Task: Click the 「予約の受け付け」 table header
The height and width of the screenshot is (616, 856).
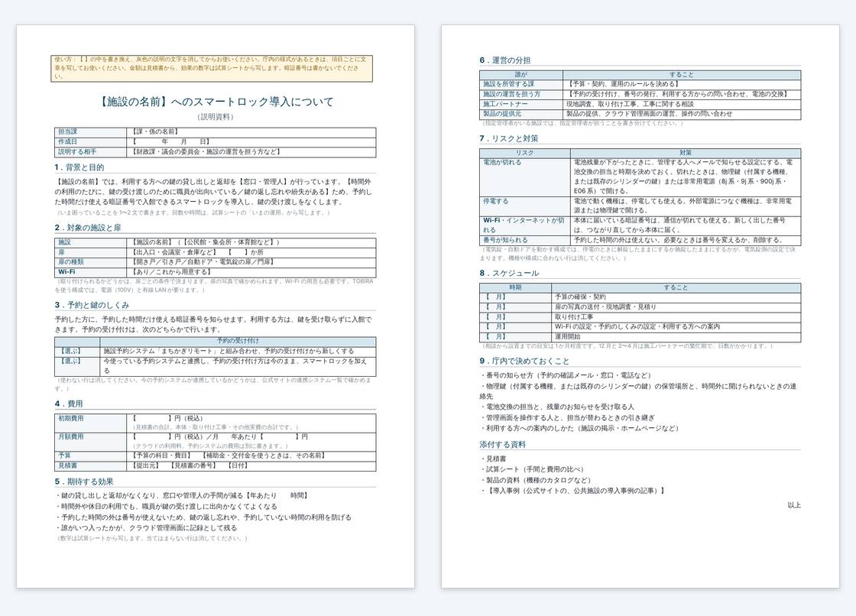Action: click(x=238, y=341)
